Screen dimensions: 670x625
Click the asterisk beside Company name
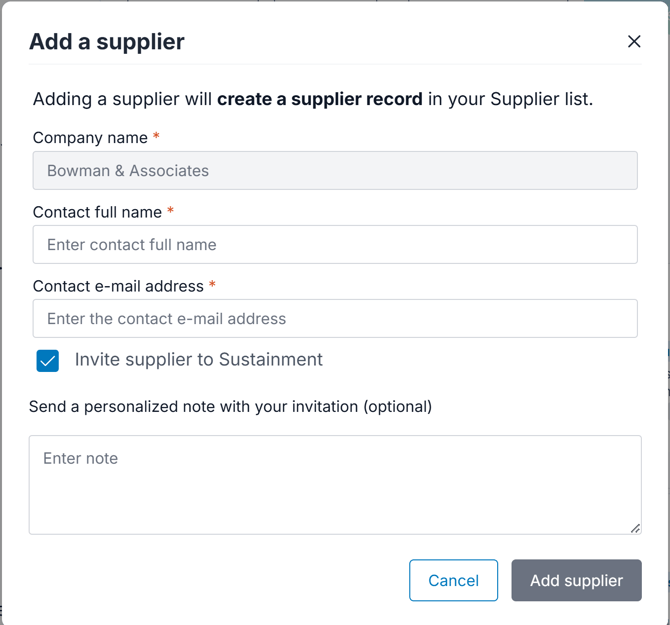click(x=156, y=137)
